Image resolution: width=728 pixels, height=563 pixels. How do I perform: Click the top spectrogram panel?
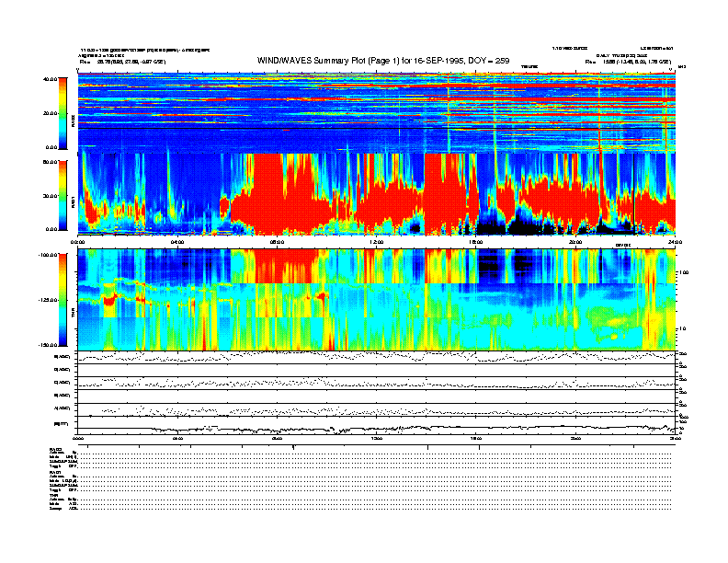(x=377, y=112)
